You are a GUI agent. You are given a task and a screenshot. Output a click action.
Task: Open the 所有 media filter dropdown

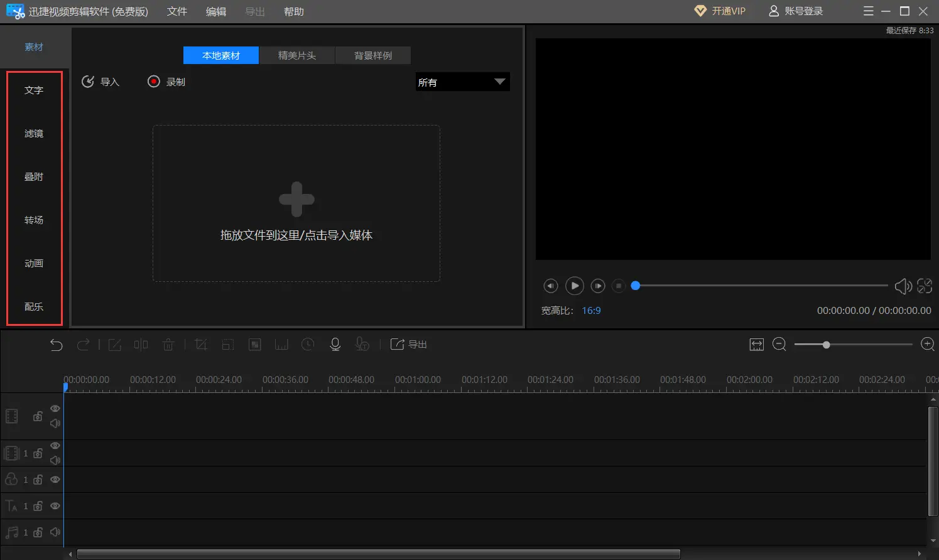click(462, 82)
